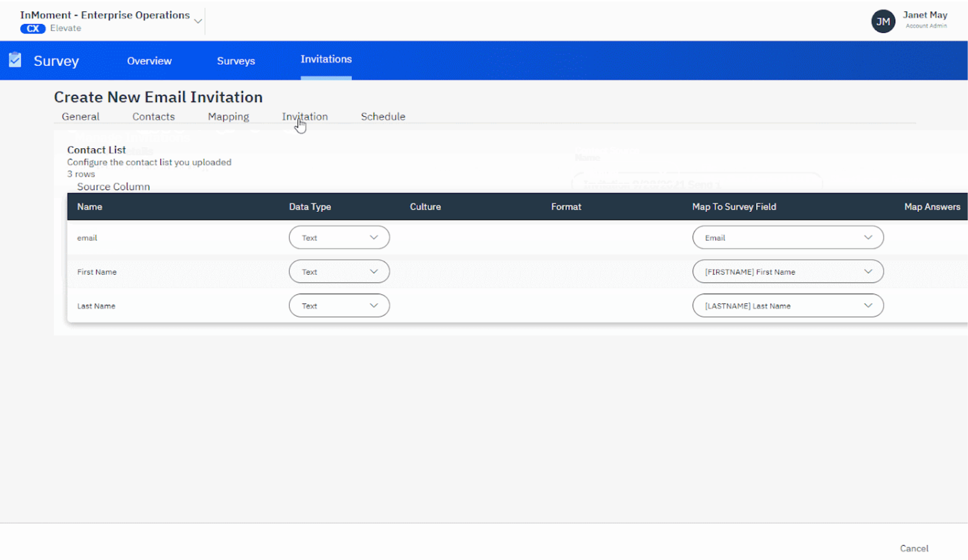The image size is (968, 560).
Task: Click the Cancel button
Action: (914, 548)
